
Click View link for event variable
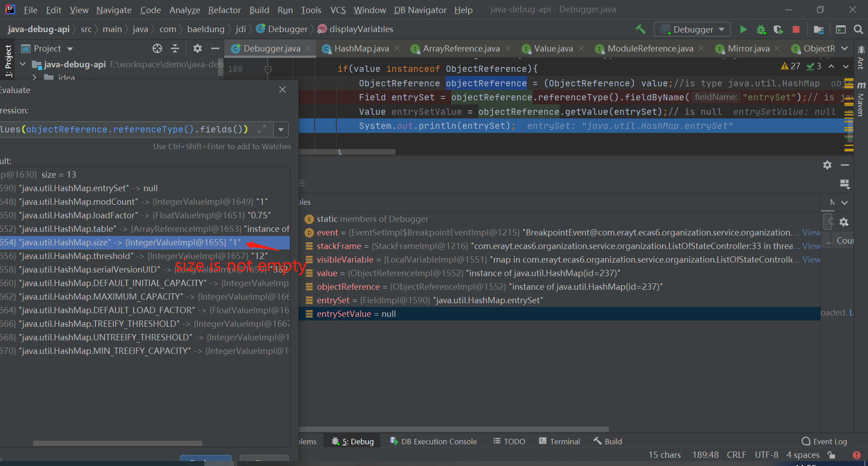coord(811,232)
